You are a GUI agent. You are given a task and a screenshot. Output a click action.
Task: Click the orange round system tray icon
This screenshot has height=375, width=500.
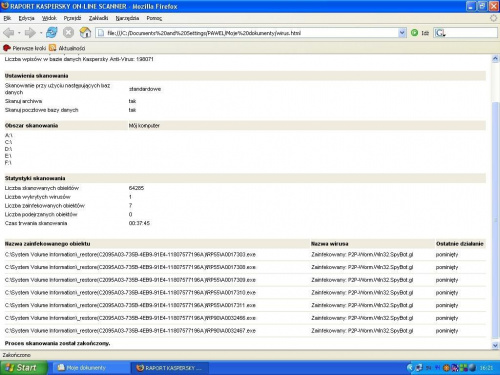[446, 368]
